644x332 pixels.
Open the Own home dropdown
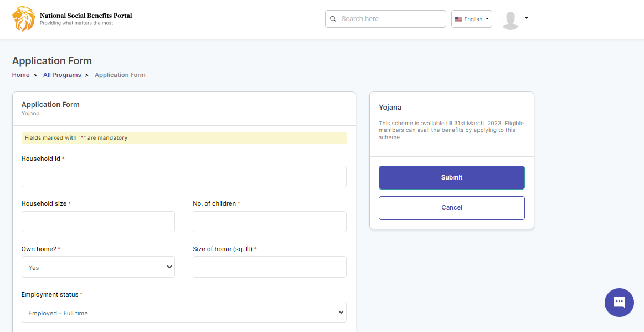click(98, 267)
